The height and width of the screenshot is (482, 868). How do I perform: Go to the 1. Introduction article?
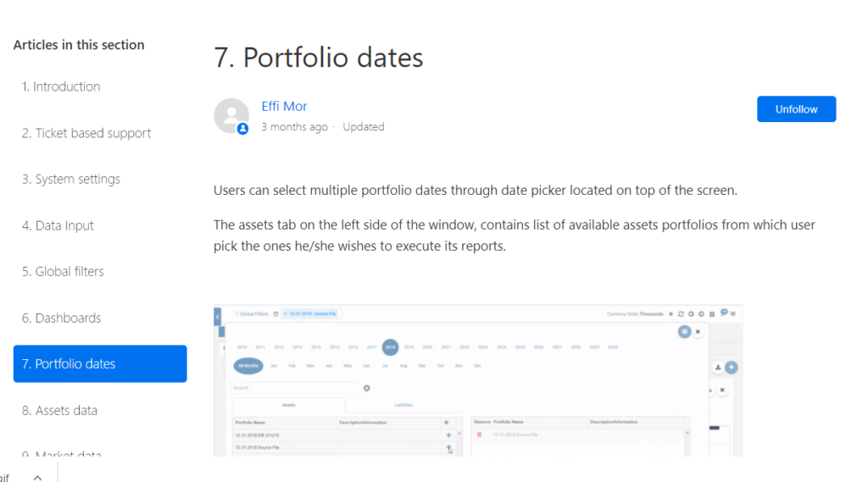61,86
